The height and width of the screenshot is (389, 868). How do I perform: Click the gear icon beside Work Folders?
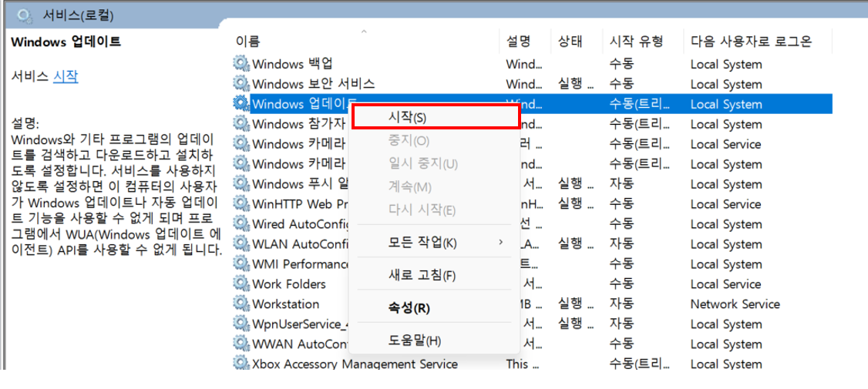pos(241,284)
